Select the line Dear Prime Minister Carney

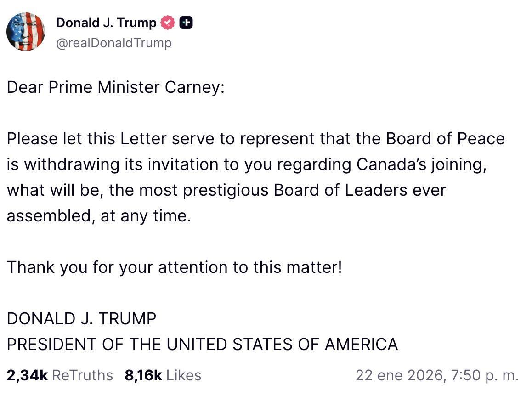click(x=114, y=87)
